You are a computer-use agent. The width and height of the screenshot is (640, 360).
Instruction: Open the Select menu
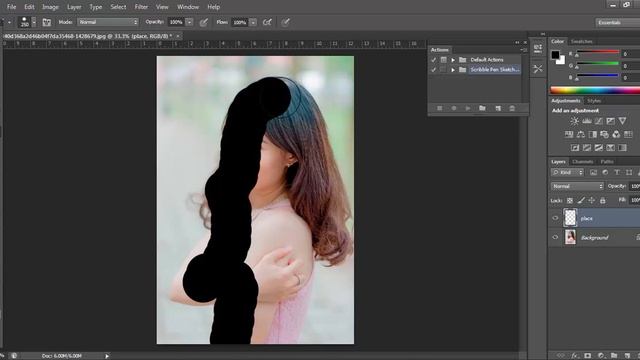(118, 7)
